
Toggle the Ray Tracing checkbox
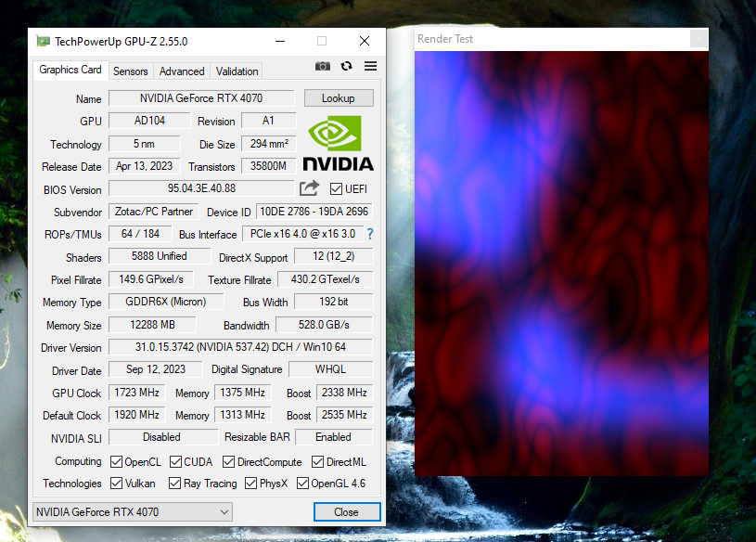[175, 484]
